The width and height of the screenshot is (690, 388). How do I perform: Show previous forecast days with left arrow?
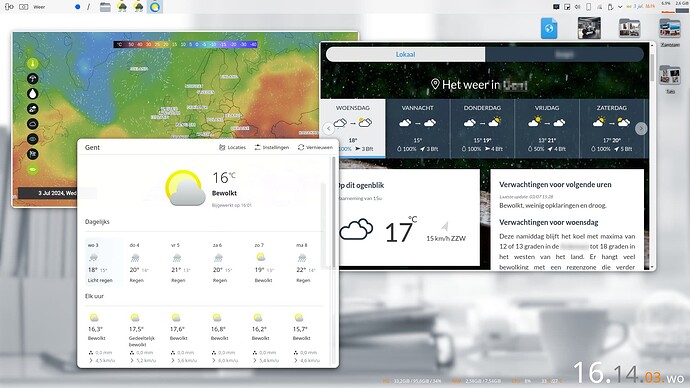329,128
